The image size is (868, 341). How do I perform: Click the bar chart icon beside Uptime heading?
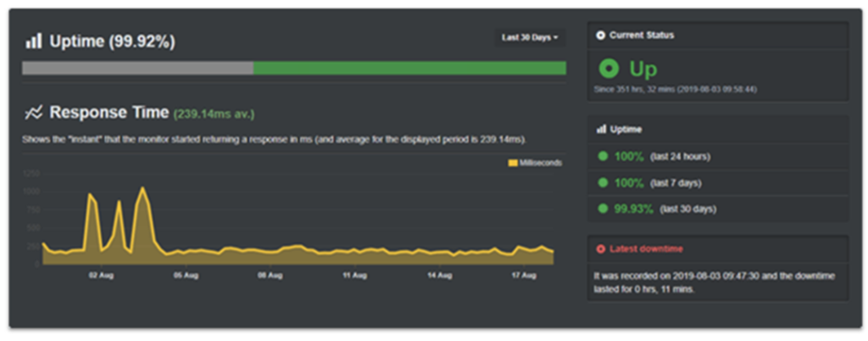click(33, 41)
